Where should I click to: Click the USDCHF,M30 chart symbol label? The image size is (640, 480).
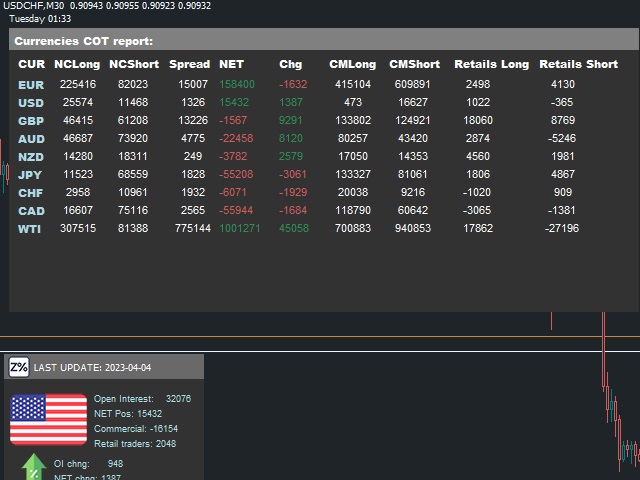36,6
